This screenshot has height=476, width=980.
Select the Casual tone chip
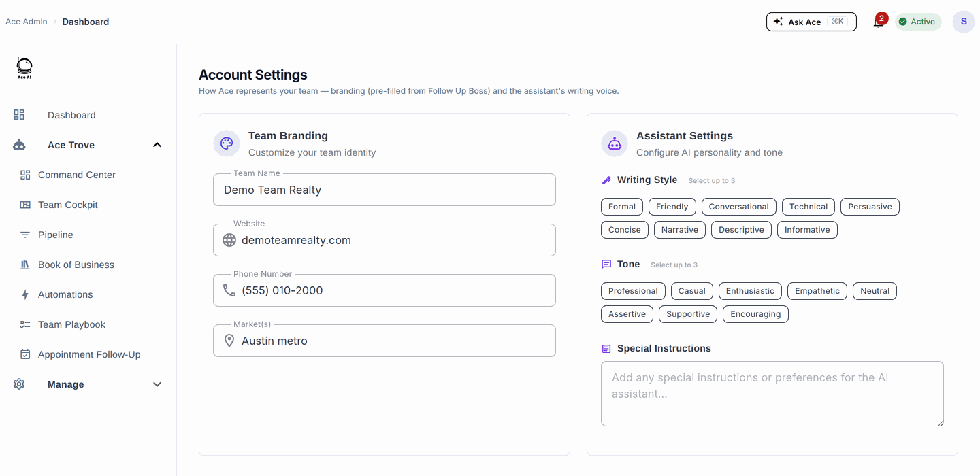[692, 291]
